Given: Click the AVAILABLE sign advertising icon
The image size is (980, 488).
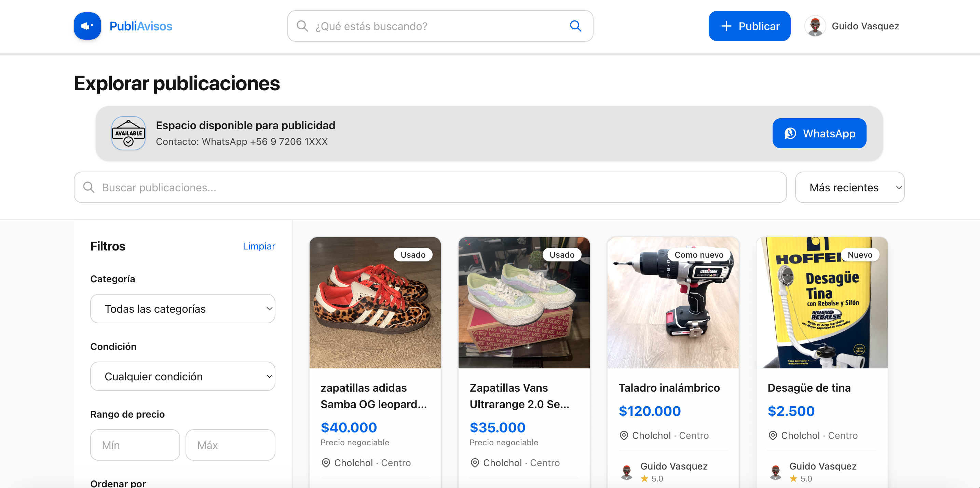Looking at the screenshot, I should click(128, 133).
